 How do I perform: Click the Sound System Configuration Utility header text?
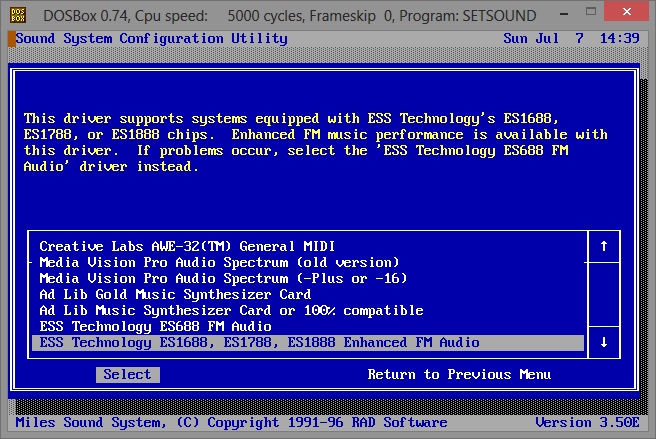coord(151,39)
